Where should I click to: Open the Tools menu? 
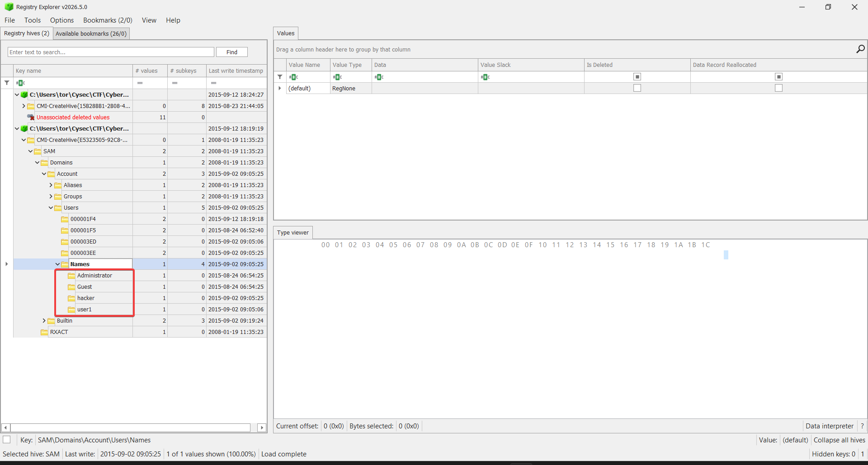click(33, 20)
